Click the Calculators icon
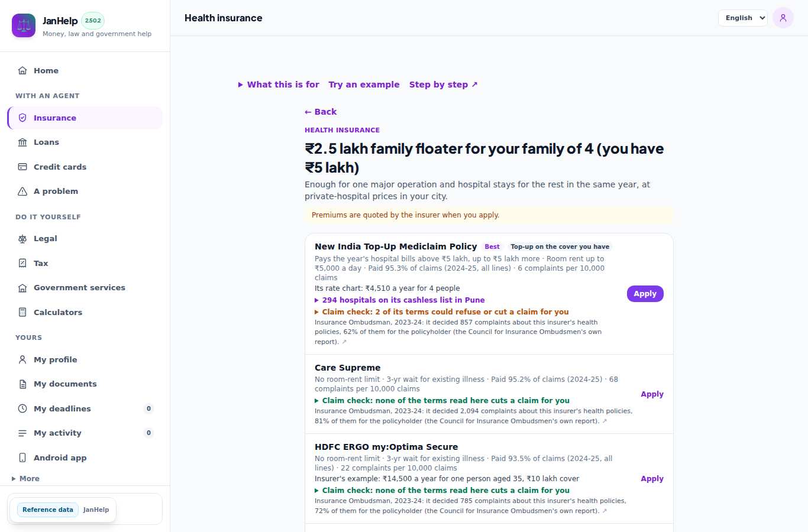The width and height of the screenshot is (808, 532). click(x=22, y=312)
